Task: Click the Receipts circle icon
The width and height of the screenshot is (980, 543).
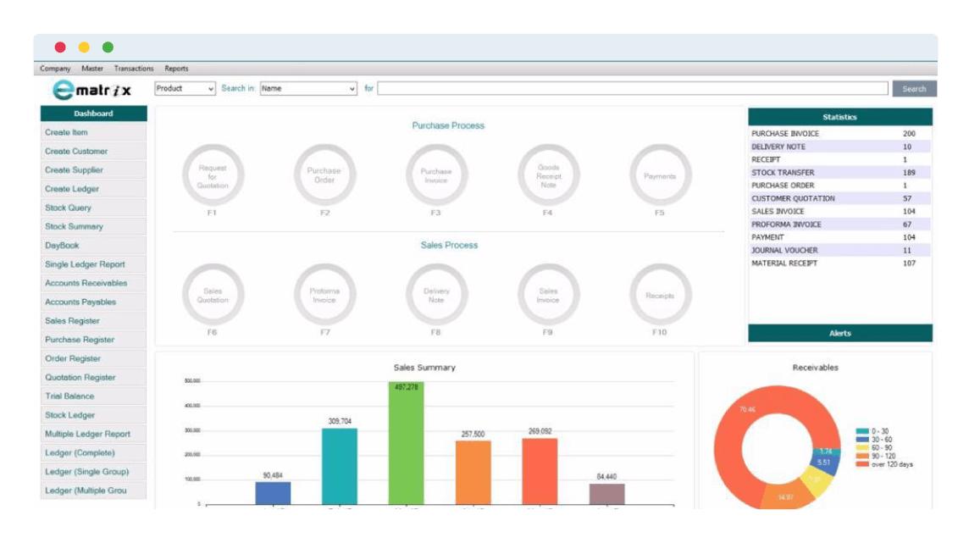Action: point(660,296)
